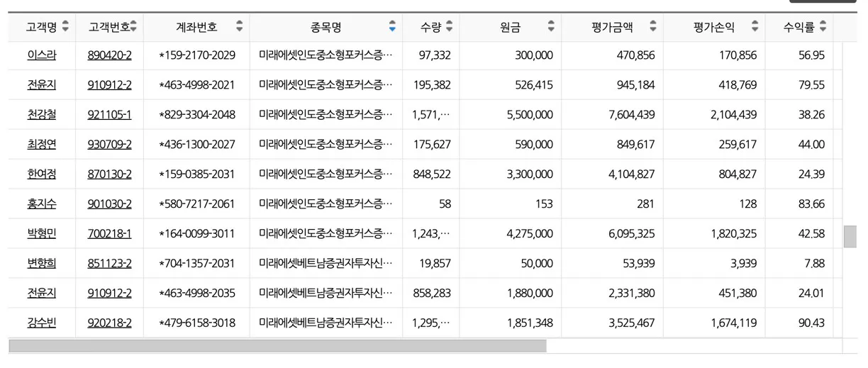Open customer 홍지수 link

tap(42, 203)
